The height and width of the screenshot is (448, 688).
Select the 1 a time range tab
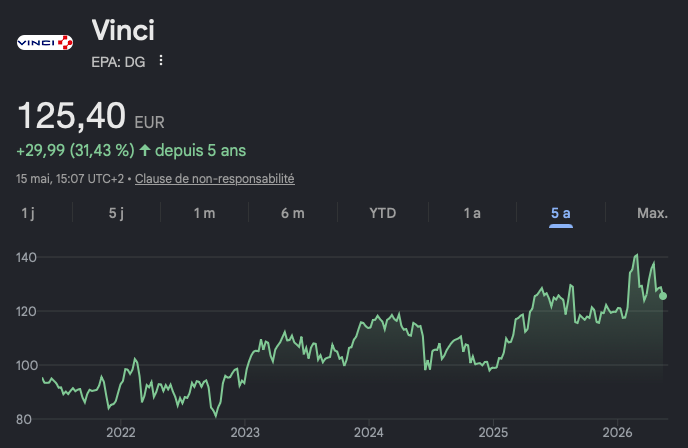tap(472, 213)
